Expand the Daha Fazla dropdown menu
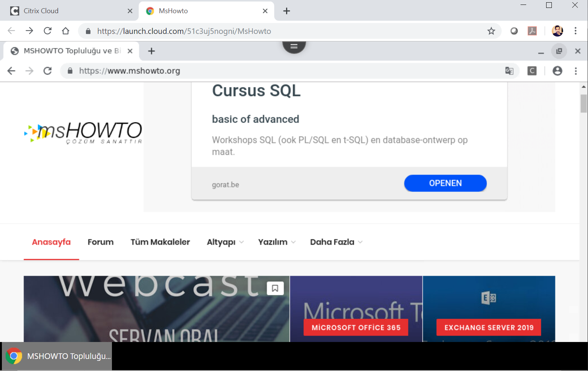This screenshot has height=371, width=588. tap(336, 242)
